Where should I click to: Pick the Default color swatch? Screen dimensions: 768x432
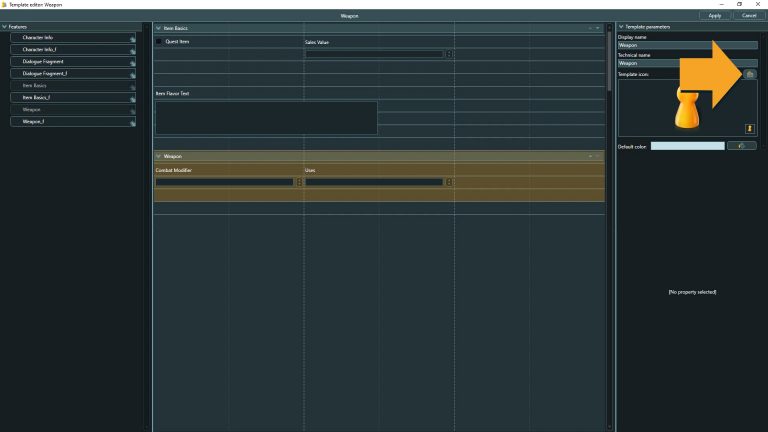tap(687, 146)
